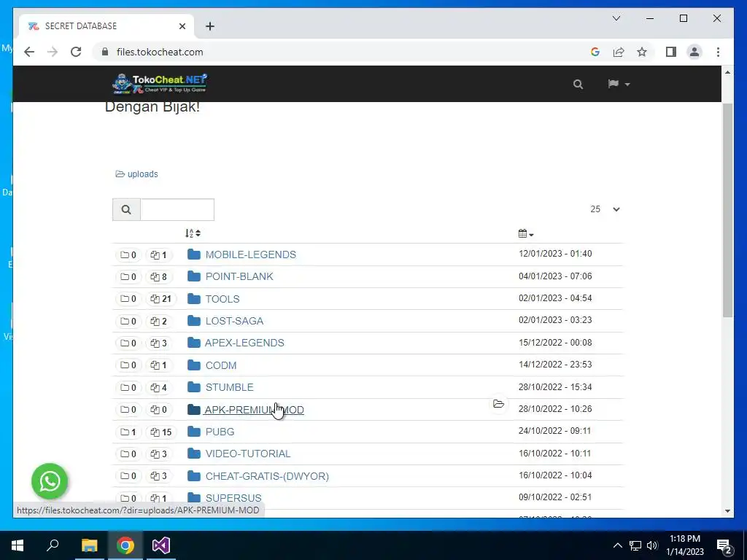The width and height of the screenshot is (747, 560).
Task: Open the tab search chevron in Chrome
Action: coord(616,18)
